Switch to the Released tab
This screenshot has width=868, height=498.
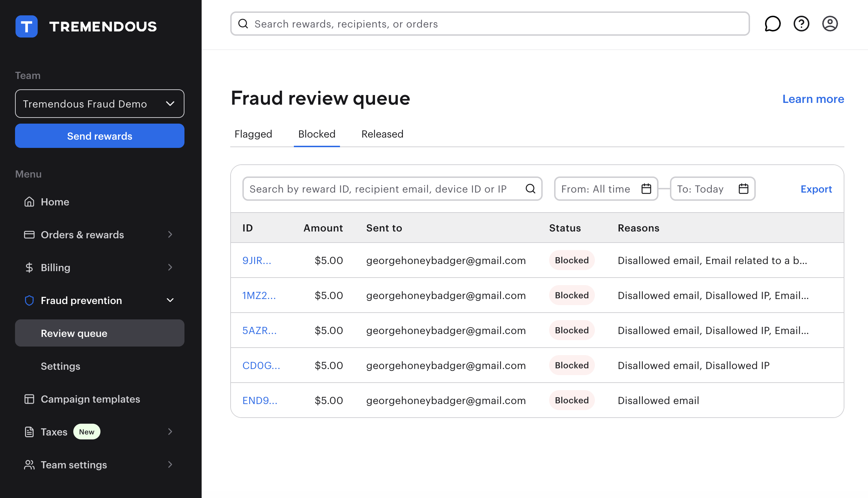pyautogui.click(x=382, y=134)
